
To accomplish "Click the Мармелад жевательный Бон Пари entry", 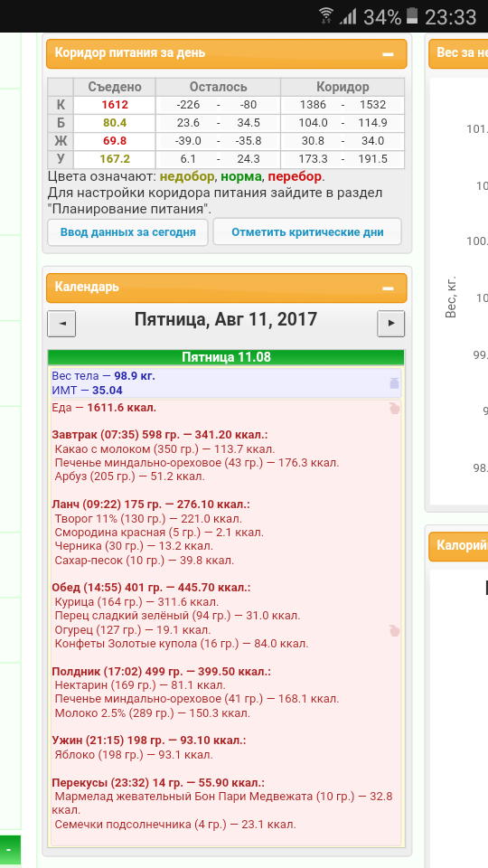I will tap(223, 803).
